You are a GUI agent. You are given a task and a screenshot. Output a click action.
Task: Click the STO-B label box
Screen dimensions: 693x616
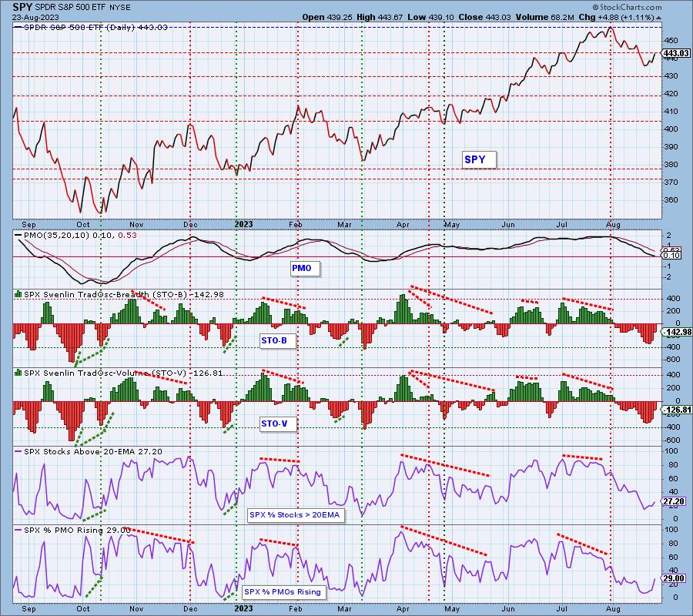click(277, 340)
